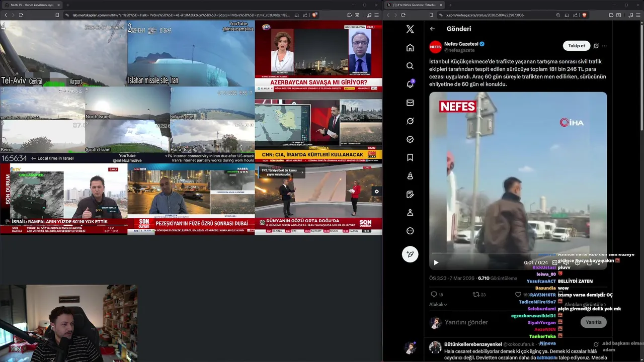
Task: Click the 6.710 Görüntüleme count
Action: pos(497,278)
